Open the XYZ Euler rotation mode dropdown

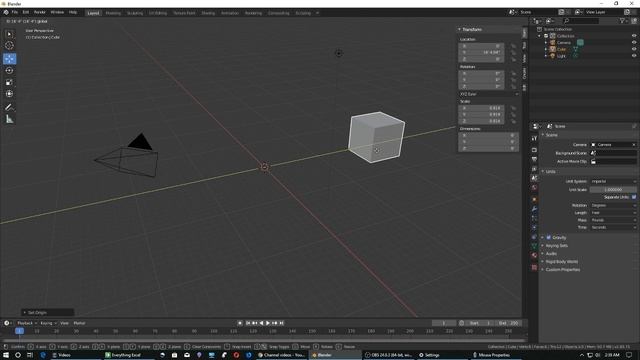[489, 94]
